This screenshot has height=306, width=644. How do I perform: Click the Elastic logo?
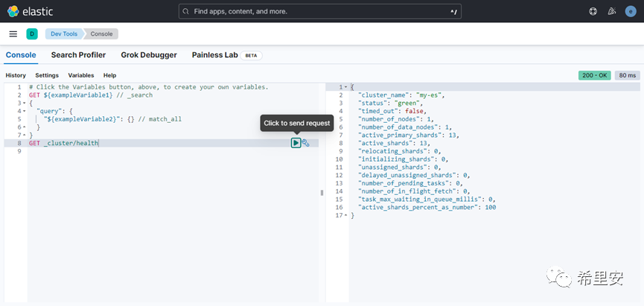point(28,11)
